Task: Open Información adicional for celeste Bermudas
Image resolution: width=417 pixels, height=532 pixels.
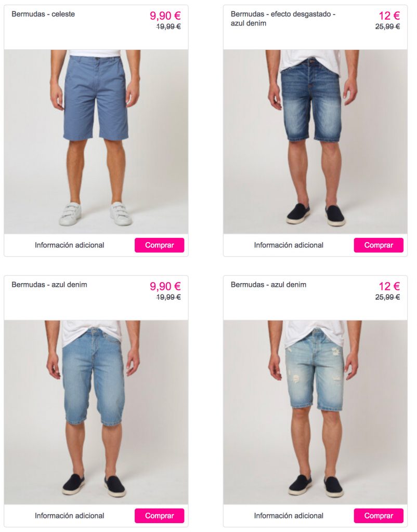Action: point(70,245)
